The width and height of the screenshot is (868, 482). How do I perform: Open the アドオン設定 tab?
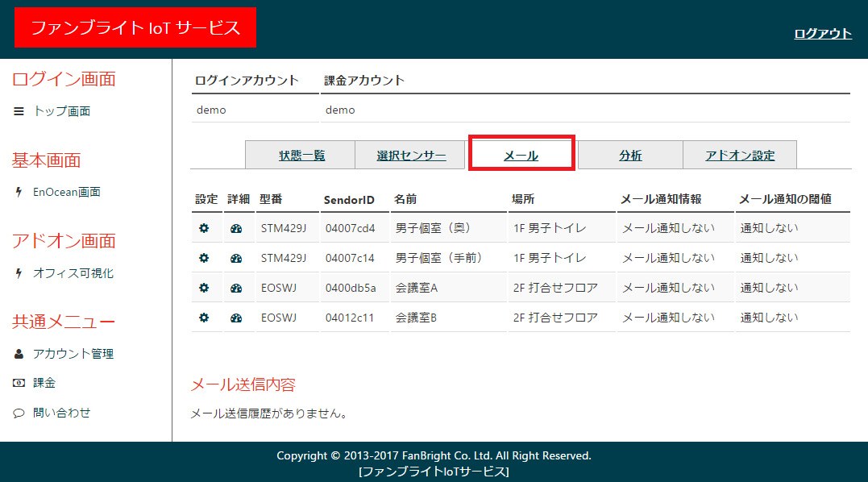[x=739, y=156]
